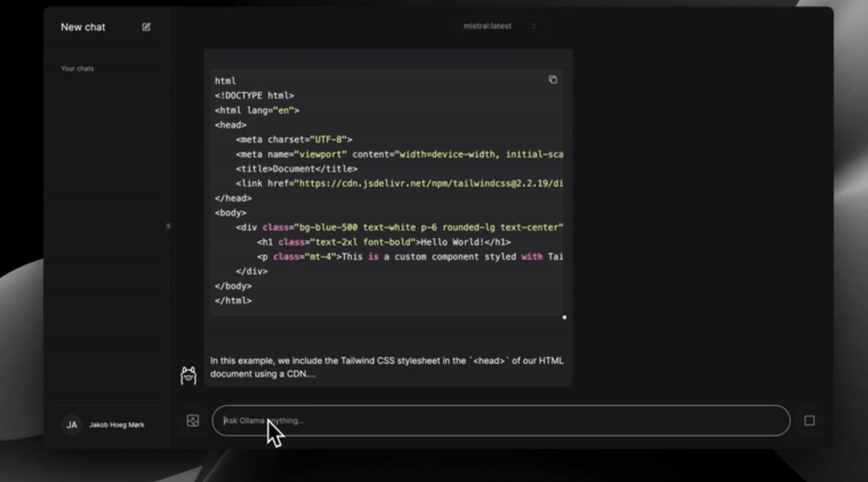Viewport: 868px width, 482px height.
Task: Click the title Document code line
Action: [296, 169]
